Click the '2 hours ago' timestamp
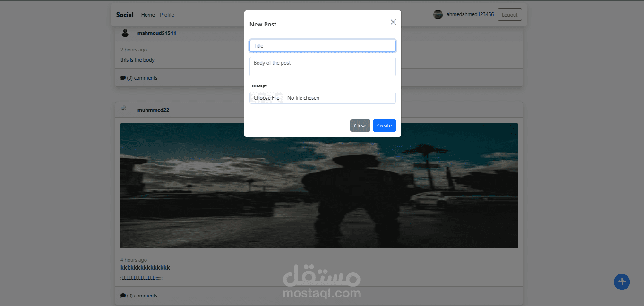Screen dimensions: 644x306 pyautogui.click(x=134, y=50)
